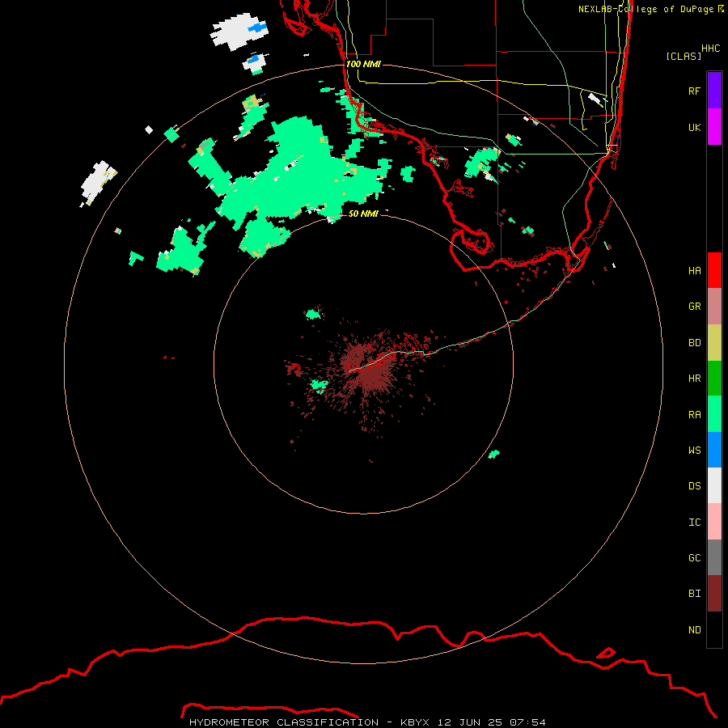Click the UK legend label
Image resolution: width=728 pixels, height=728 pixels.
pyautogui.click(x=694, y=127)
